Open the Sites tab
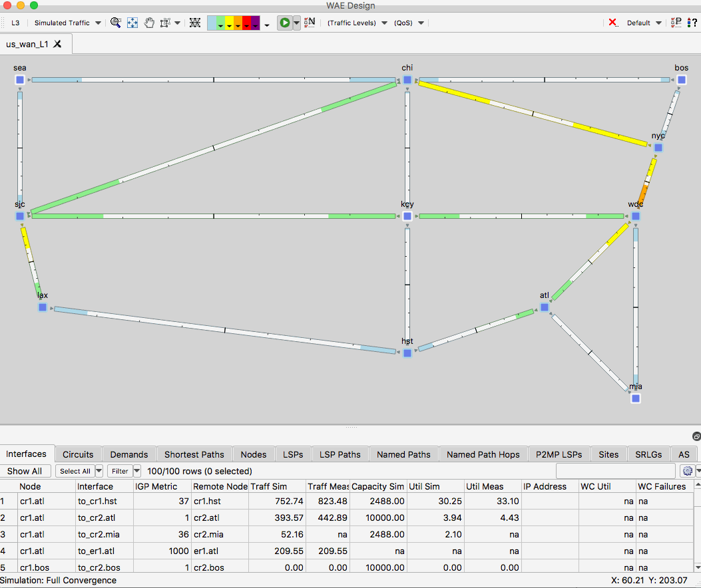 pyautogui.click(x=608, y=454)
